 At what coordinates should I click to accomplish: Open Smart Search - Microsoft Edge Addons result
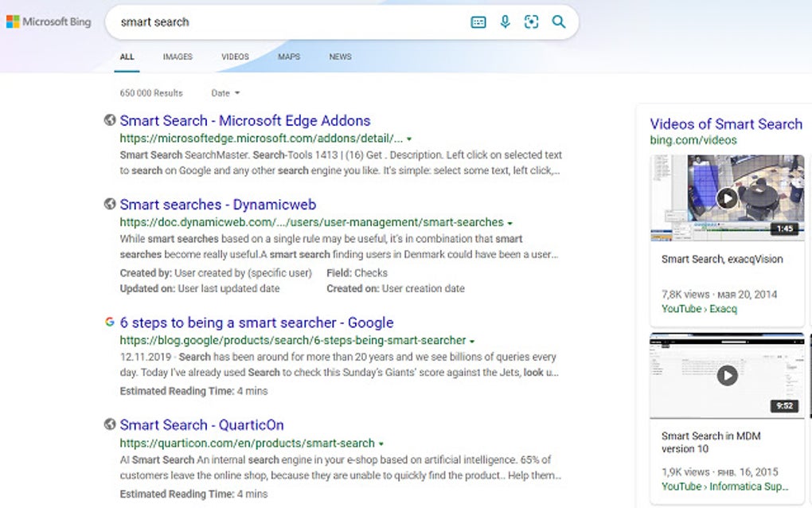pyautogui.click(x=244, y=120)
